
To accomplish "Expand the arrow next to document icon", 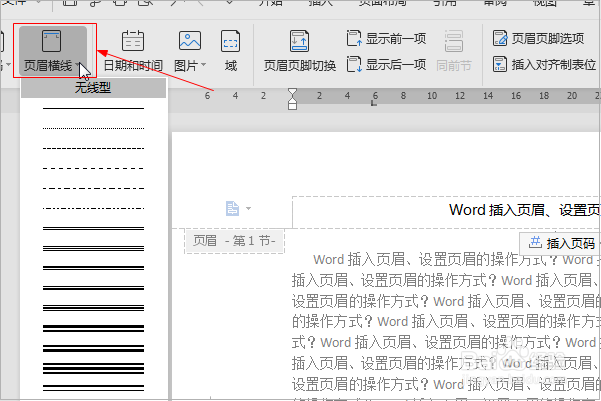I will (x=248, y=209).
